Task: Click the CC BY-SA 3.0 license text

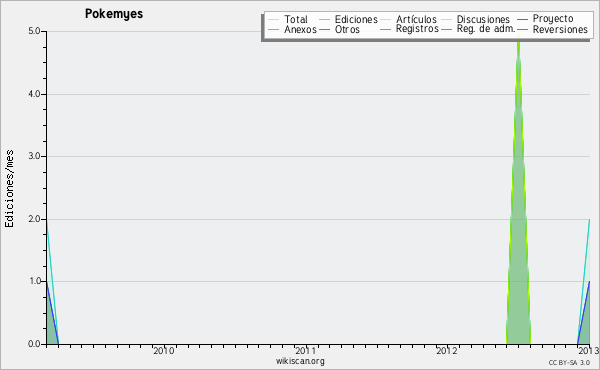Action: 569,362
